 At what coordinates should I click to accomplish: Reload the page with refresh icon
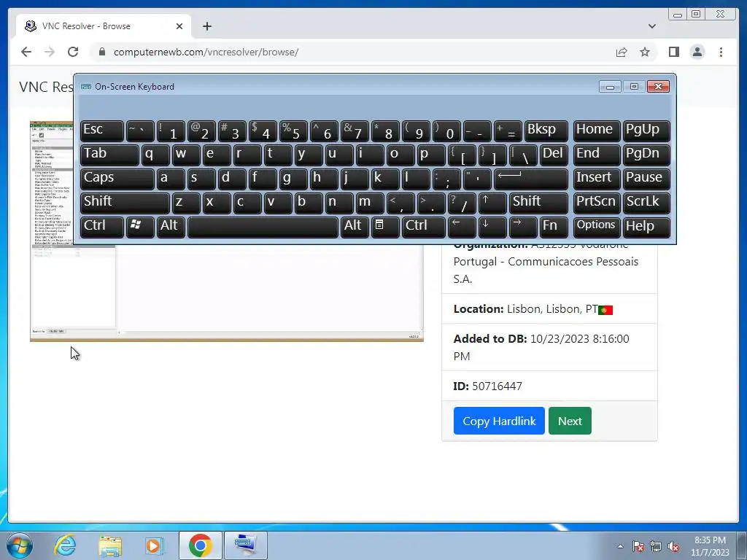73,52
